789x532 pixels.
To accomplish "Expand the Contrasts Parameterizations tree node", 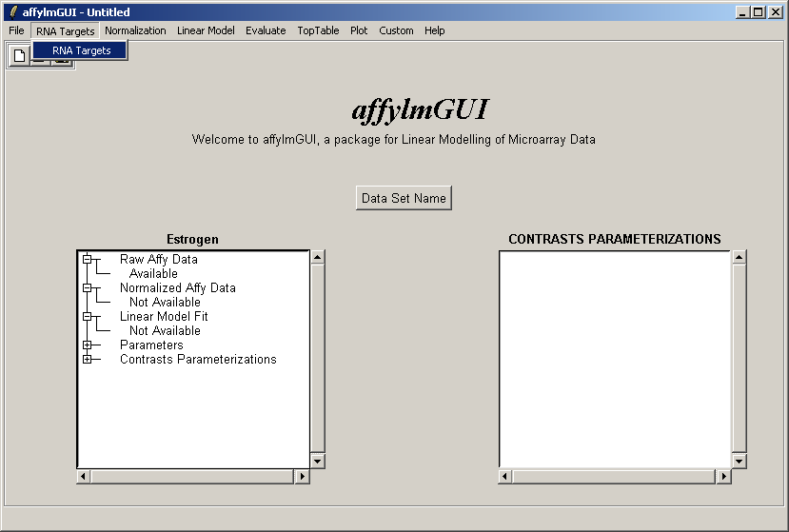I will pos(88,359).
